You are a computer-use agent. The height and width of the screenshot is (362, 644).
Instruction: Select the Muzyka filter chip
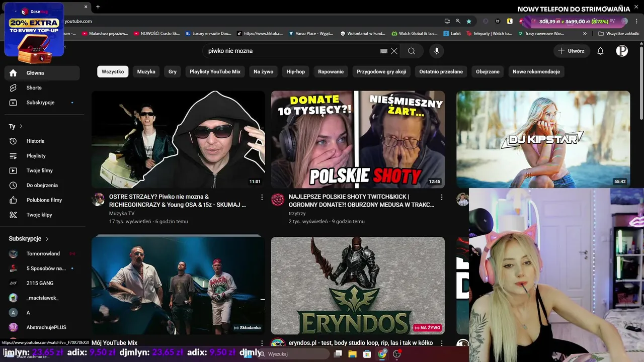click(146, 71)
